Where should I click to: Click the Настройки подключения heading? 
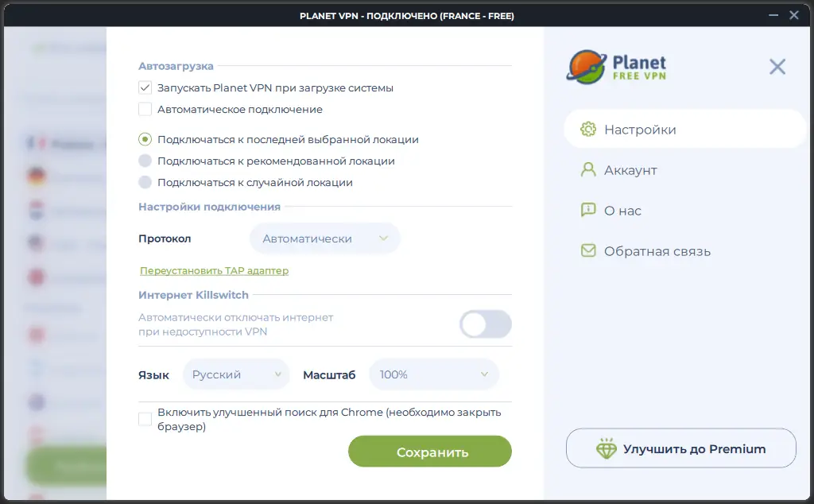209,207
